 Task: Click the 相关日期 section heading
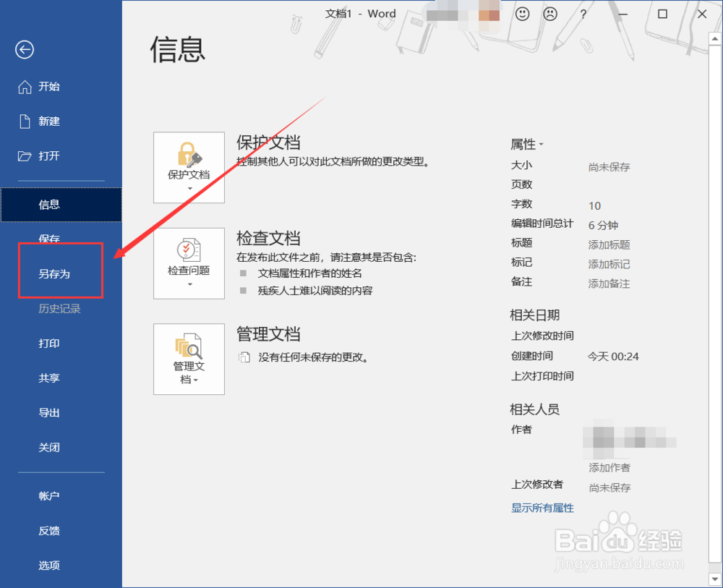[x=535, y=315]
